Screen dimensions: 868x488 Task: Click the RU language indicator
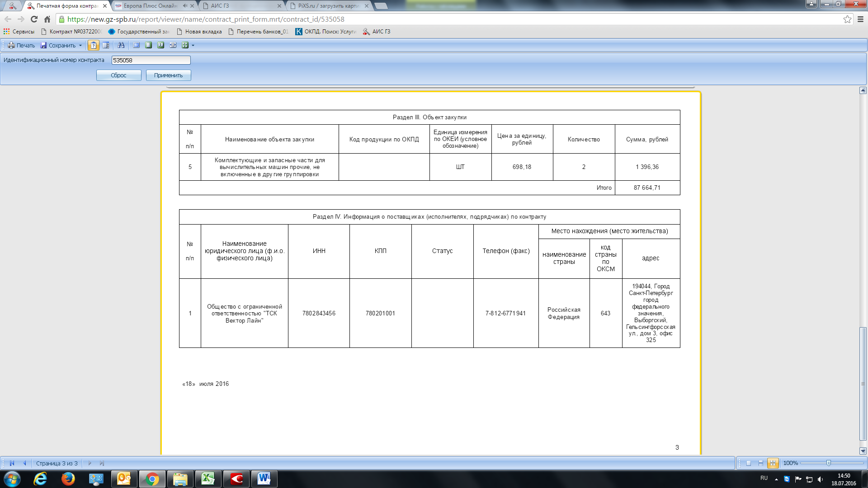pyautogui.click(x=764, y=478)
